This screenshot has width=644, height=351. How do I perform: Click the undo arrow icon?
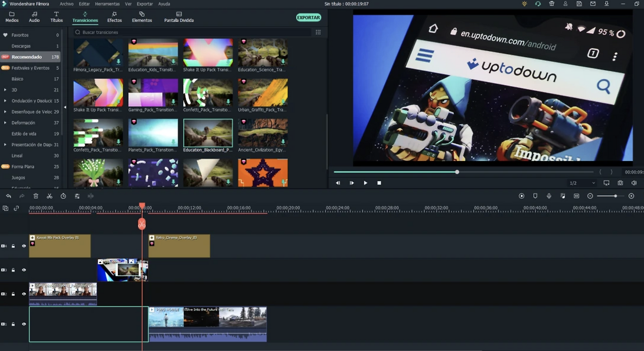tap(9, 196)
